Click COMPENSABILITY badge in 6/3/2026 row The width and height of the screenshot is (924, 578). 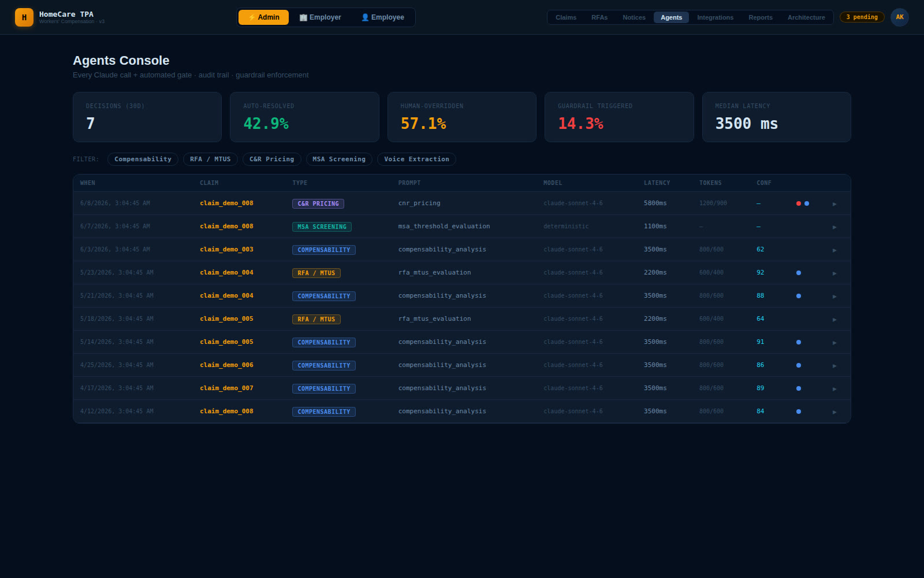click(324, 250)
